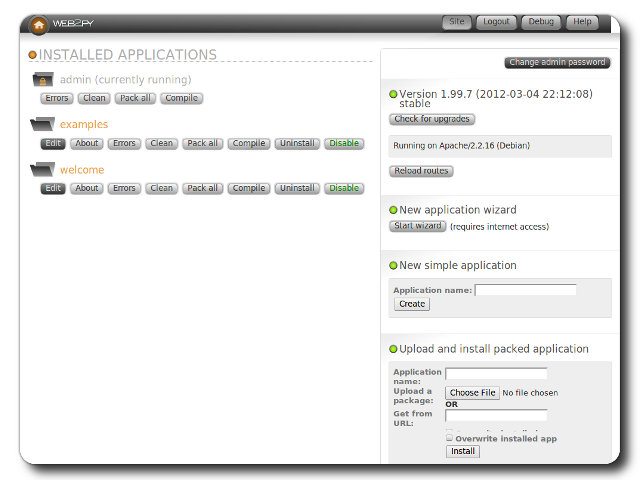640x480 pixels.
Task: Click the web2py home icon
Action: click(38, 25)
